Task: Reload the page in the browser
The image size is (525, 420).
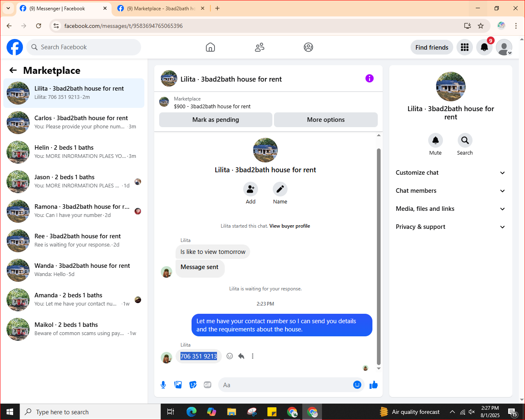Action: pos(39,26)
